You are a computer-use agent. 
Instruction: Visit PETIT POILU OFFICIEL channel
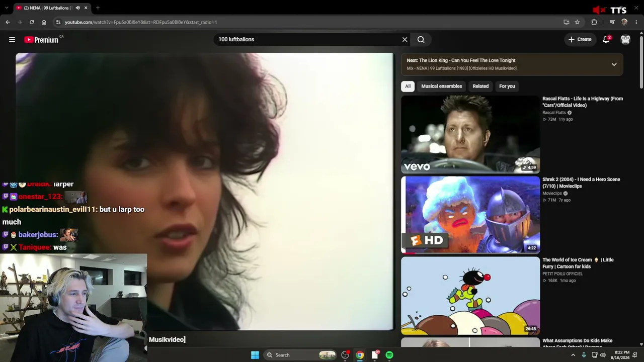[562, 274]
